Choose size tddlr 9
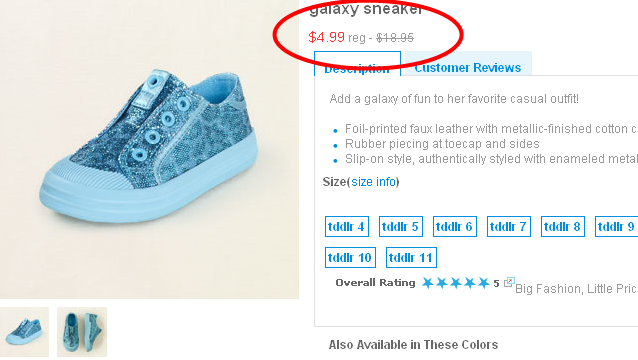Image resolution: width=638 pixels, height=360 pixels. pos(616,227)
